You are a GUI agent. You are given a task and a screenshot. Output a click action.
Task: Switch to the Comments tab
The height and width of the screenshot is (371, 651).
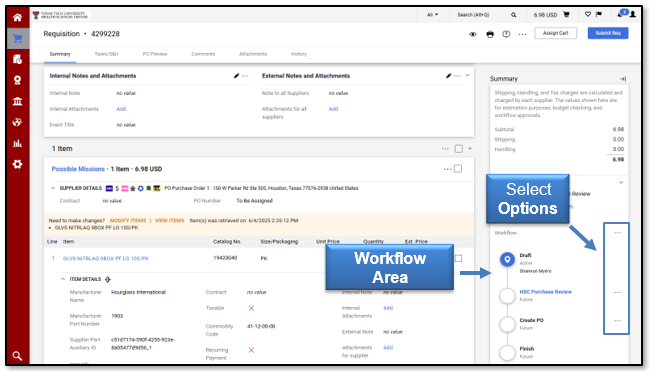203,54
